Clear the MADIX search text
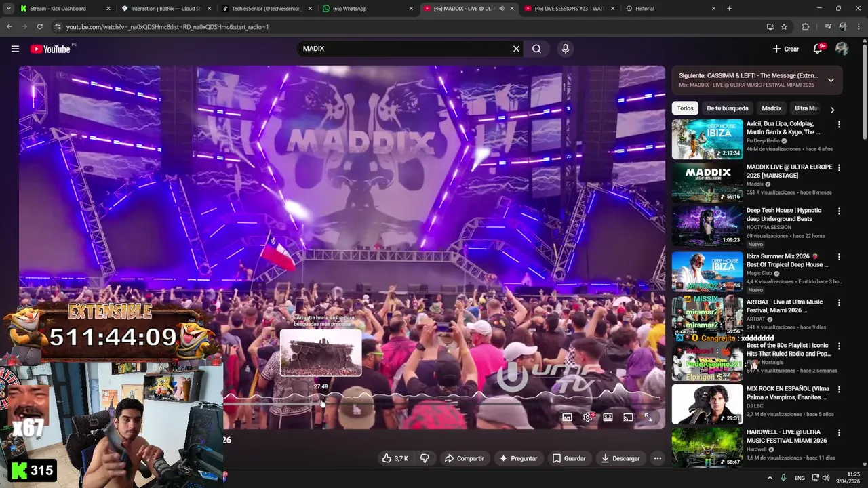This screenshot has width=868, height=488. [516, 49]
